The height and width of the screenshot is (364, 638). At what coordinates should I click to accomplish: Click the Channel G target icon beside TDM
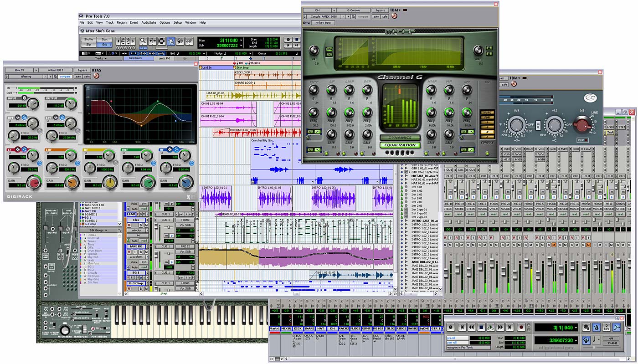[x=394, y=16]
